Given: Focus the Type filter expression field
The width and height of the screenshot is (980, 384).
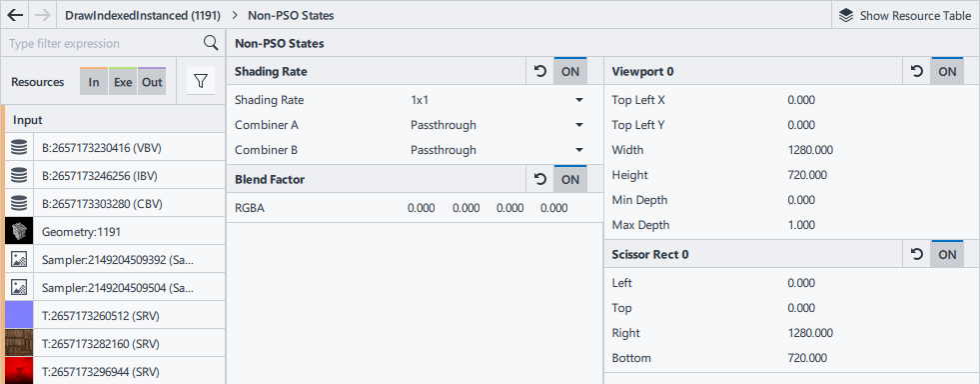Looking at the screenshot, I should [104, 43].
